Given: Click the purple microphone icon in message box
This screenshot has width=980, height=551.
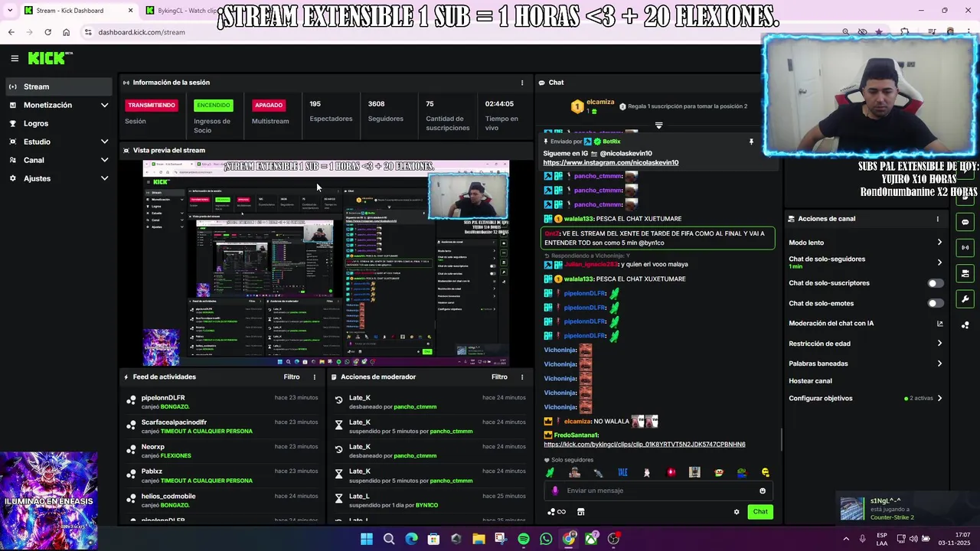Looking at the screenshot, I should [555, 491].
